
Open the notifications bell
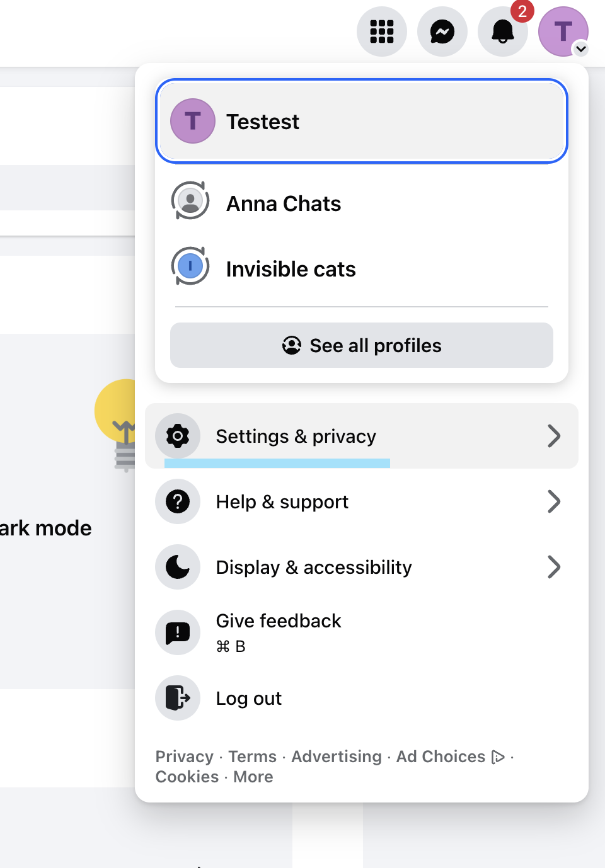(x=502, y=31)
